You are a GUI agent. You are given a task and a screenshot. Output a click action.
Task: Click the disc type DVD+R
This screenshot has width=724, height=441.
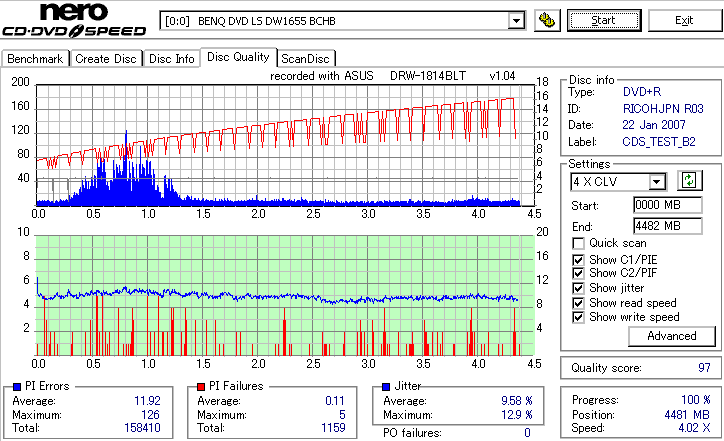(x=642, y=91)
